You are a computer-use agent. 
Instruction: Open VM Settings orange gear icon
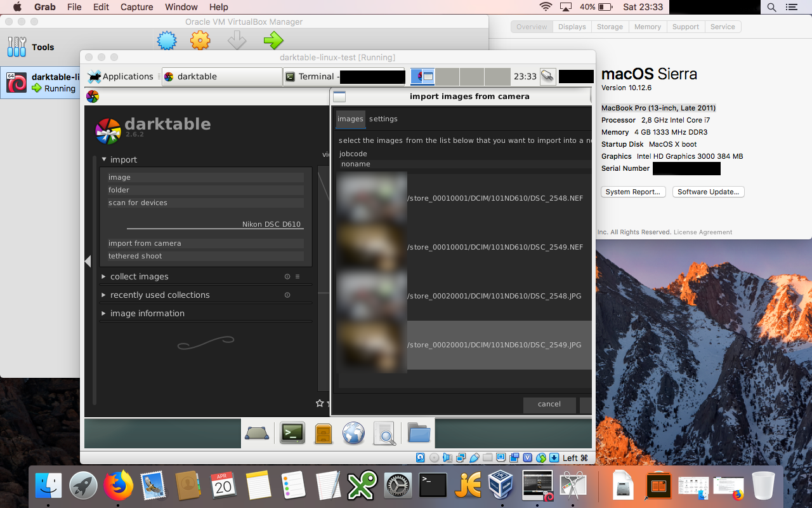(200, 41)
